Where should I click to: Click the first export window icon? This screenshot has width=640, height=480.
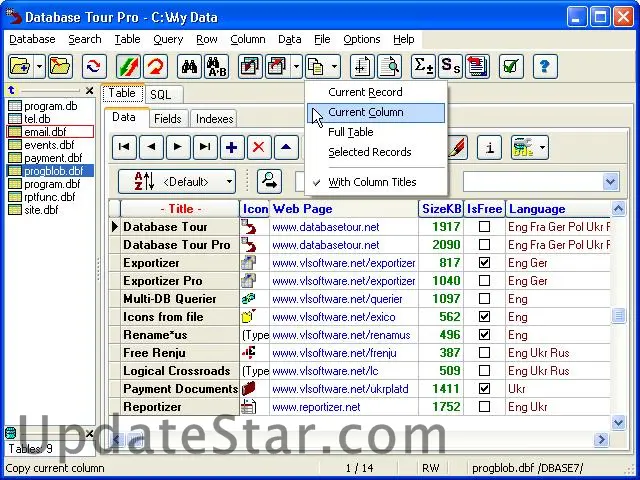(250, 66)
